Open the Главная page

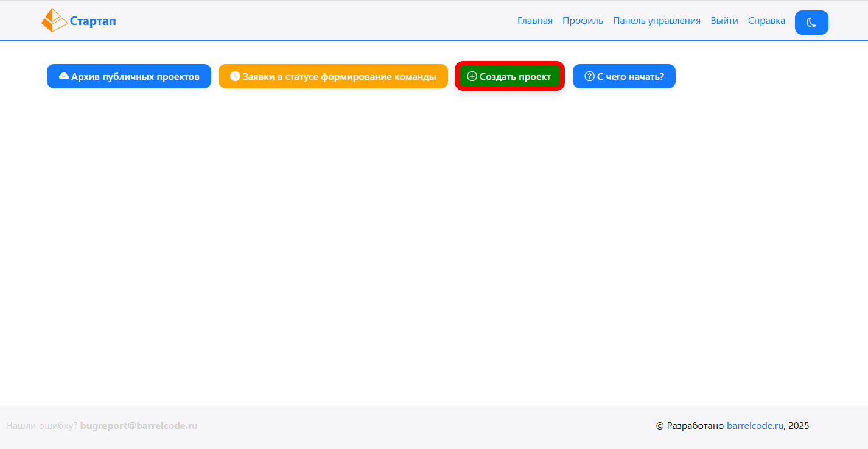point(535,21)
